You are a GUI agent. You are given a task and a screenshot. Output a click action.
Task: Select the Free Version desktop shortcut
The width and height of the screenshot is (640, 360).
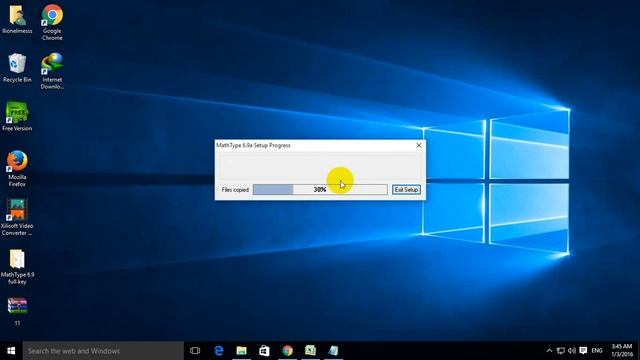pos(17,117)
